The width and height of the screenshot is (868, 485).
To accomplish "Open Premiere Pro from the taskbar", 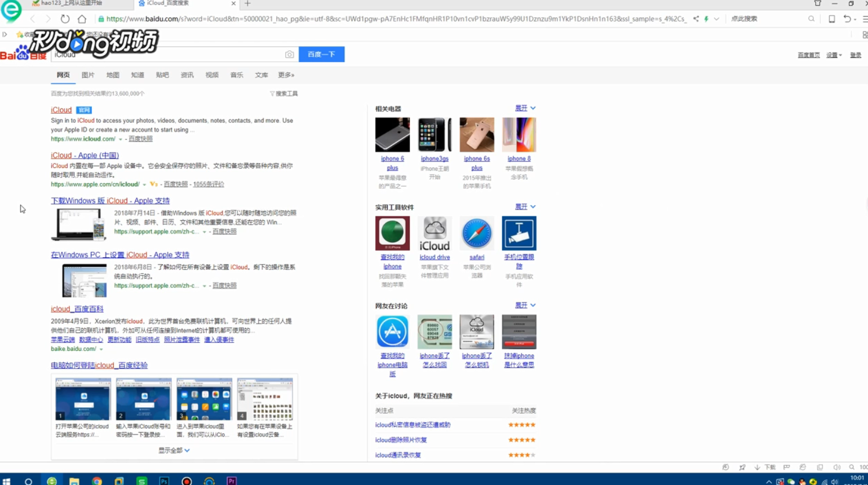I will tap(231, 481).
